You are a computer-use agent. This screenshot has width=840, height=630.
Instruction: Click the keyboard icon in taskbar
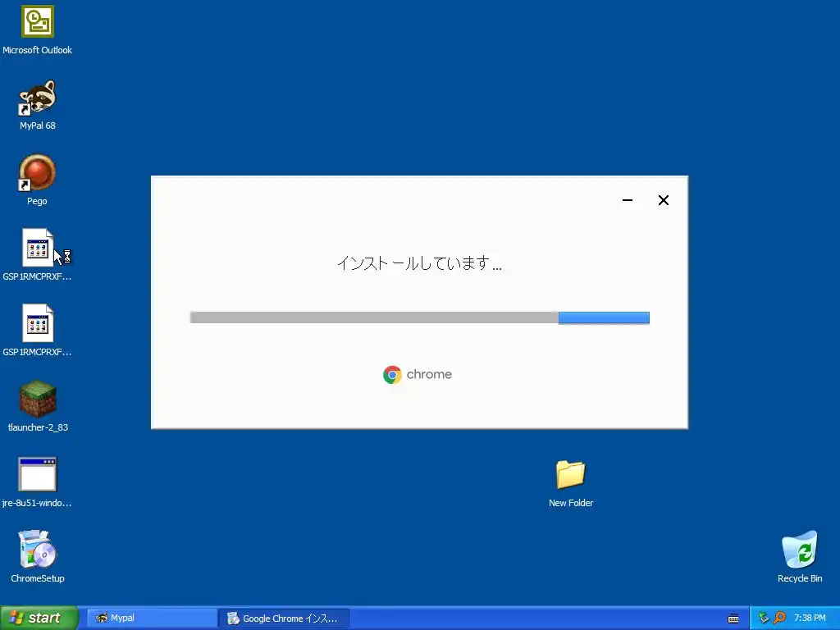coord(733,619)
